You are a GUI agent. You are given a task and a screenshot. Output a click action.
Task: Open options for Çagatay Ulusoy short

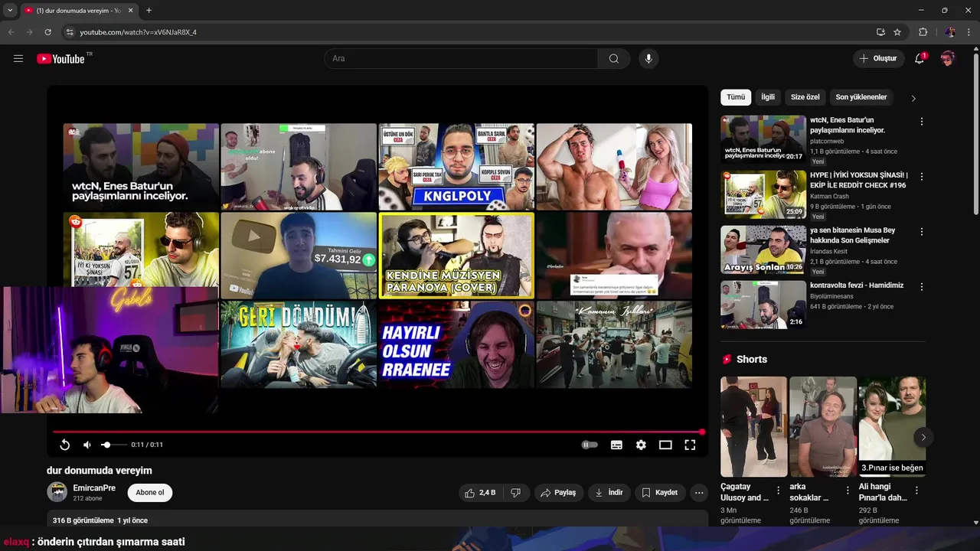(x=779, y=491)
